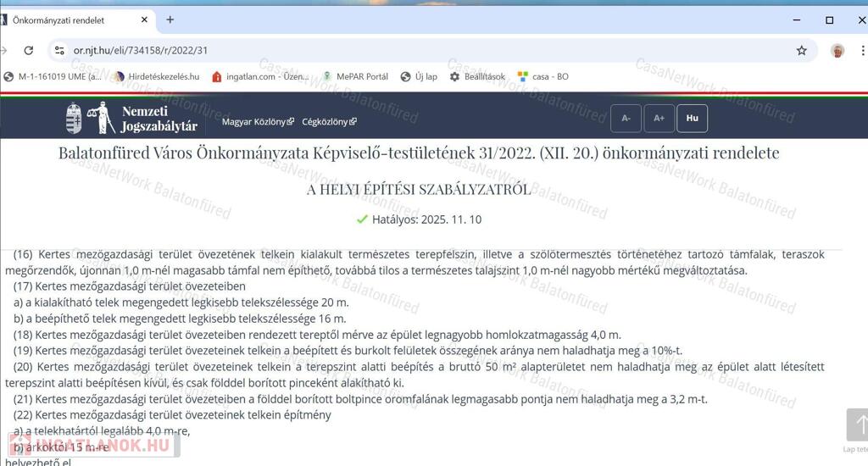This screenshot has width=868, height=466.
Task: Open the Cégközlöny external link
Action: click(x=329, y=122)
